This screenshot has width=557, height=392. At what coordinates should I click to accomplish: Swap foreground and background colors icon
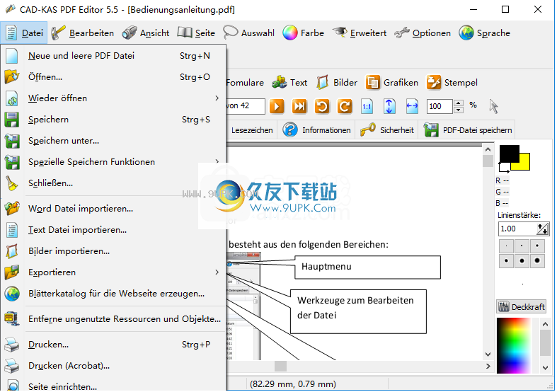click(504, 168)
